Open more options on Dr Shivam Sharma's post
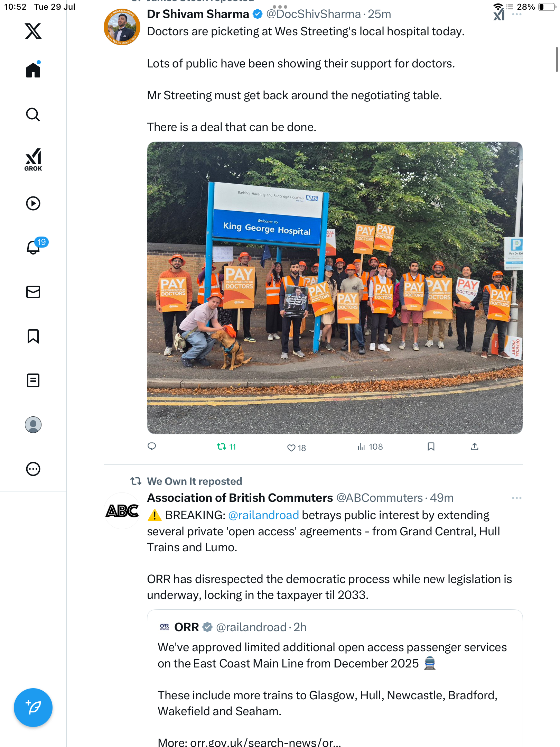Screen dimensions: 560x747 [516, 15]
